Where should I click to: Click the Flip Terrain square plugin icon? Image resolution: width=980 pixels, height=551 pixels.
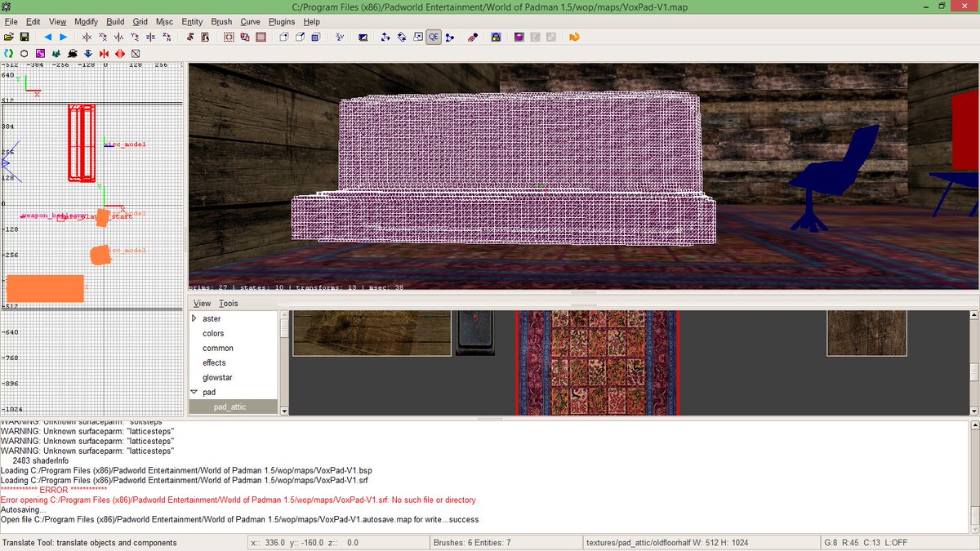136,52
